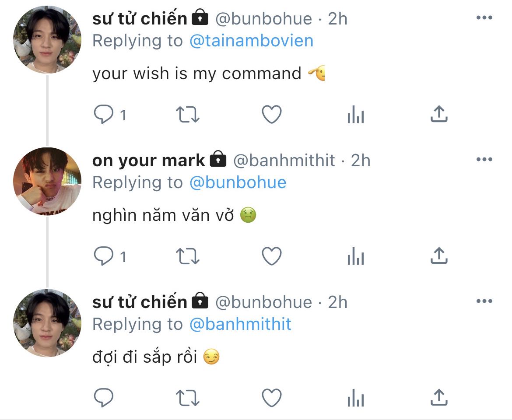Open the 'sư tử chiến' display name in first tweet
Screen dimensions: 512x420
140,18
